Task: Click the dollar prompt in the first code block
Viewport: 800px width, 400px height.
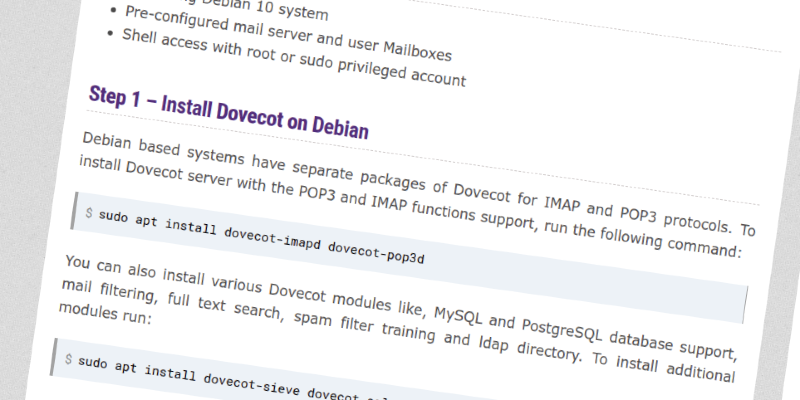Action: tap(89, 214)
